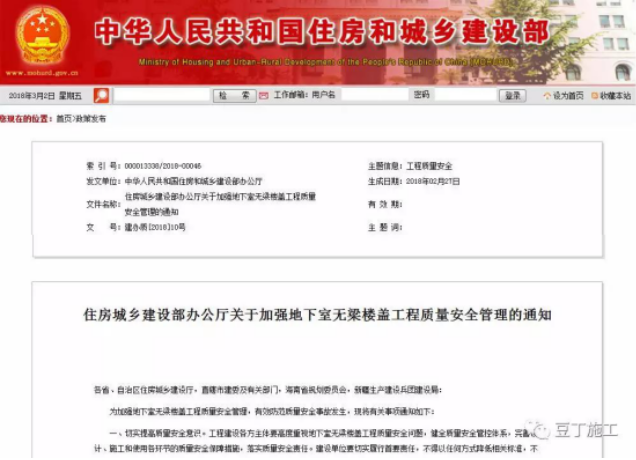Click the 收藏本站 favorite icon

point(595,96)
